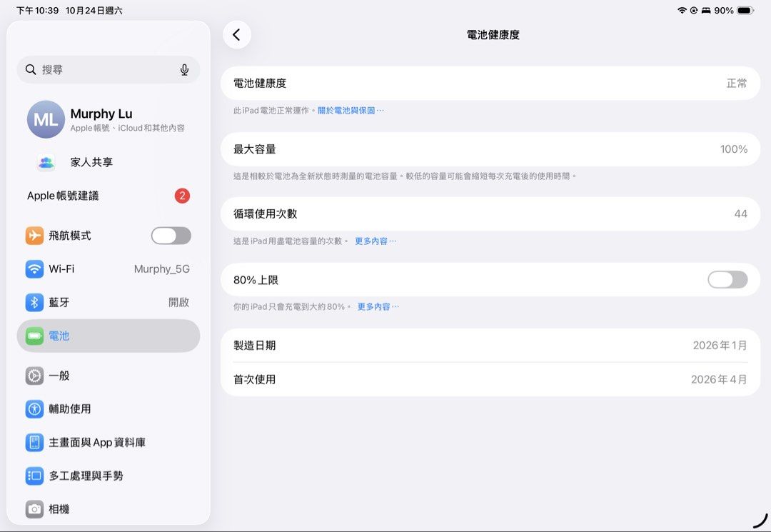Viewport: 771px width, 532px height.
Task: Open Wi-Fi settings showing Murphy_5G
Action: pos(109,269)
